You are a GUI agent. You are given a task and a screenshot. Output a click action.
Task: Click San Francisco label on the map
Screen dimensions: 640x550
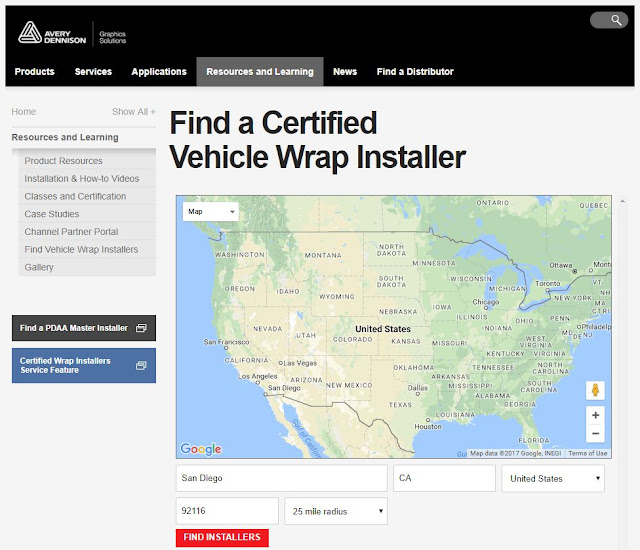point(226,342)
